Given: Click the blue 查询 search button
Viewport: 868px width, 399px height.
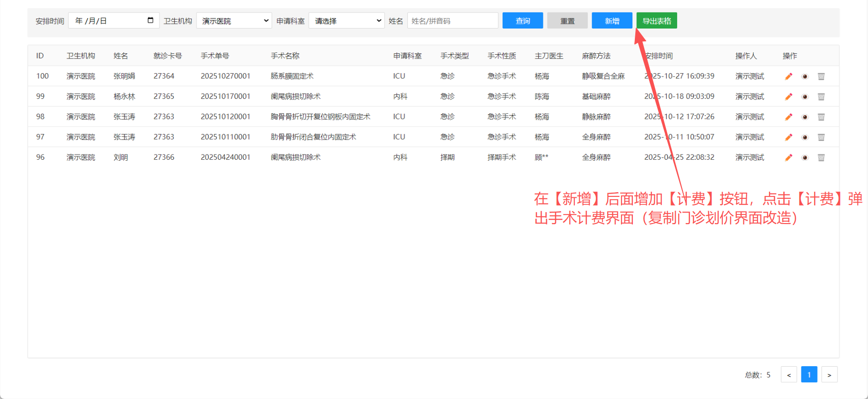Looking at the screenshot, I should point(523,21).
